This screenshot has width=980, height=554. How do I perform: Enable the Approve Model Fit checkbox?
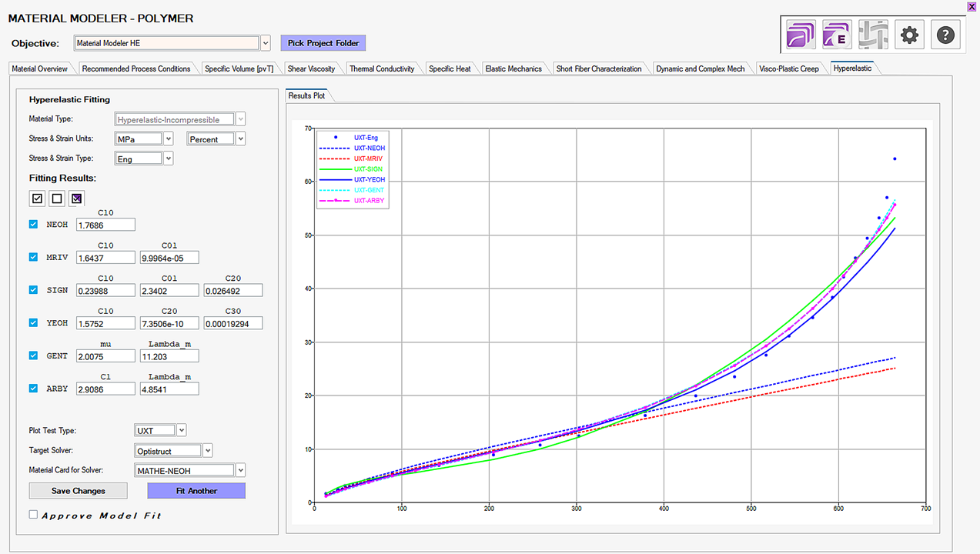[34, 515]
